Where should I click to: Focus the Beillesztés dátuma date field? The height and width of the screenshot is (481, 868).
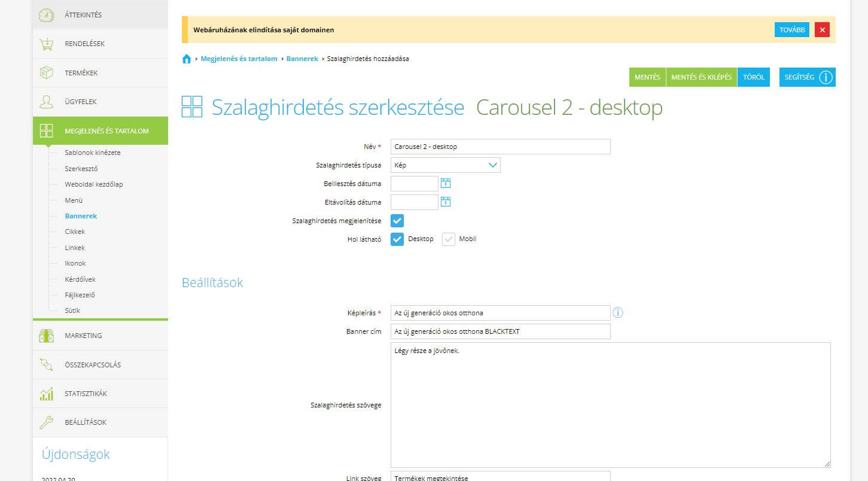(x=415, y=184)
